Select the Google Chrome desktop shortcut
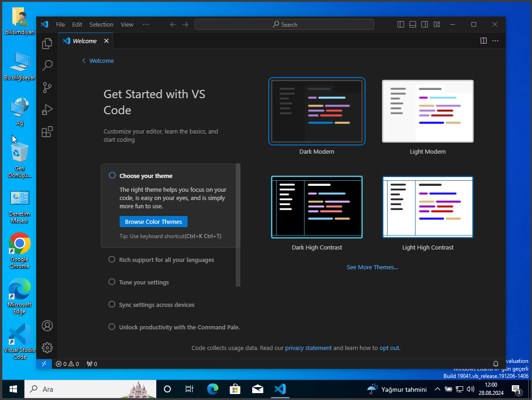Screen dimensions: 532x400 coord(19,251)
